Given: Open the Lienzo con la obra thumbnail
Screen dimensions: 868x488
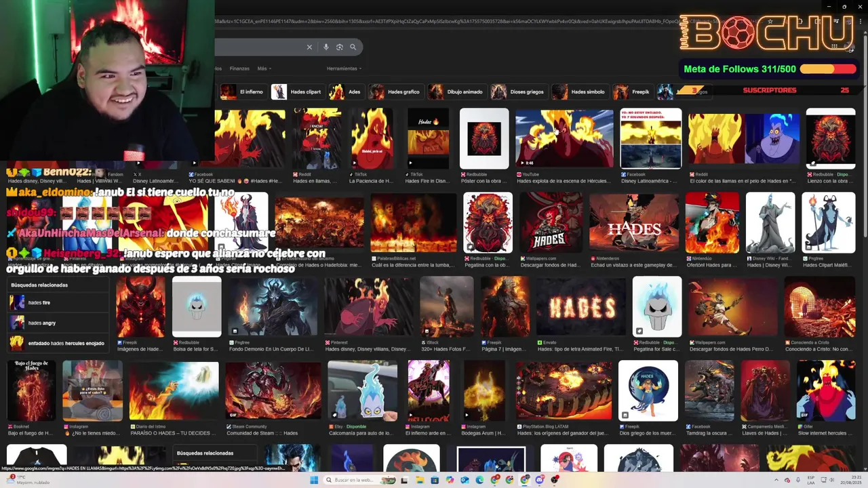Looking at the screenshot, I should [x=831, y=138].
